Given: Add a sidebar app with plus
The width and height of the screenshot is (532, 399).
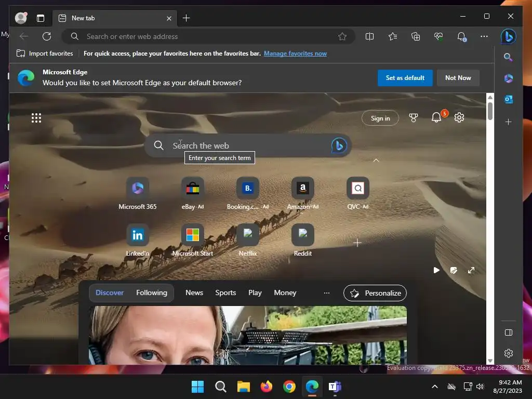Looking at the screenshot, I should (x=508, y=122).
